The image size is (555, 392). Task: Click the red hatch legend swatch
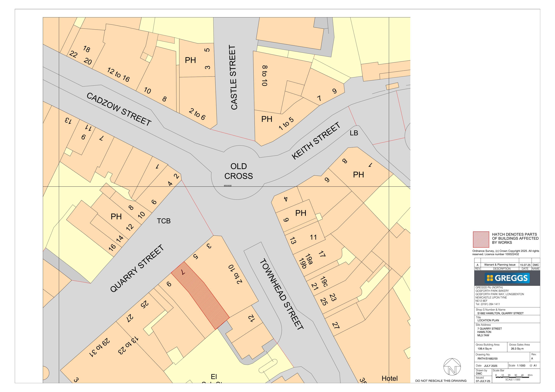tap(481, 239)
